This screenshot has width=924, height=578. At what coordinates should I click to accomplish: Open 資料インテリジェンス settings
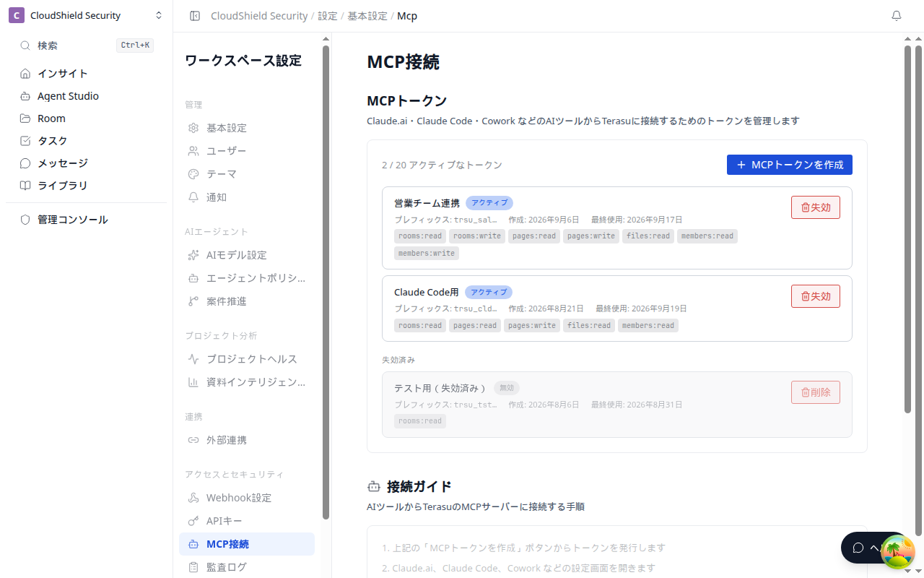(x=247, y=382)
